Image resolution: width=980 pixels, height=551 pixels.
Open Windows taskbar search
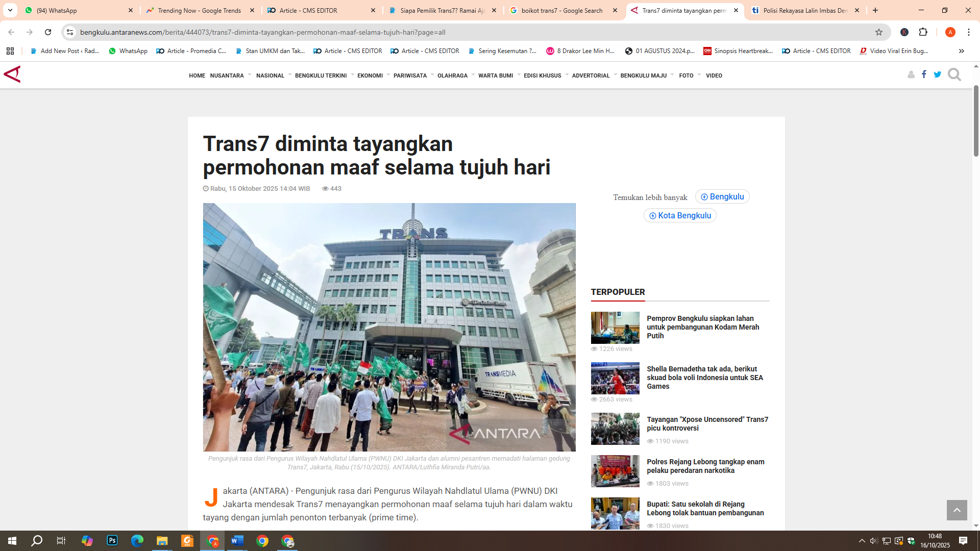37,541
